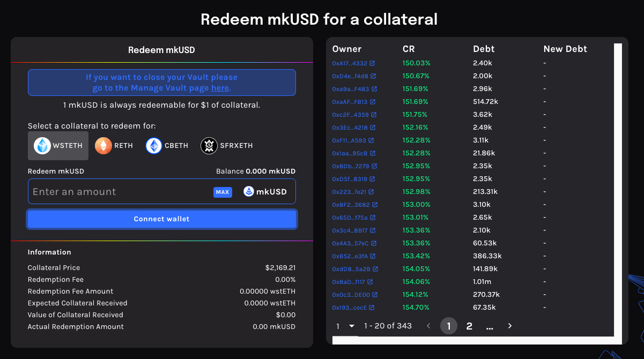Click external link icon next to 0x193...cecE

[x=372, y=308]
